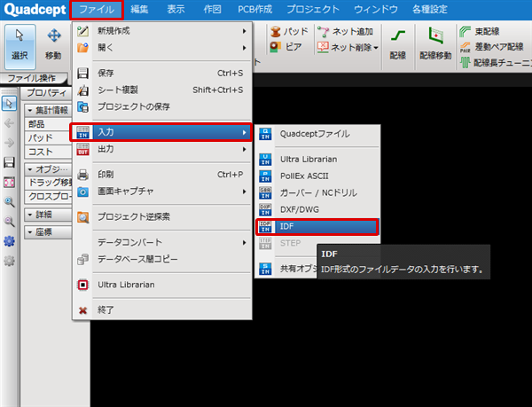532x407 pixels.
Task: Expand 新規作成 submenu
Action: pyautogui.click(x=162, y=31)
